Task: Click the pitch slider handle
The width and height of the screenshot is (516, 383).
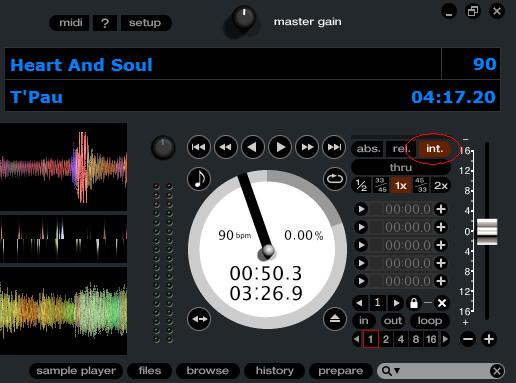Action: [487, 232]
